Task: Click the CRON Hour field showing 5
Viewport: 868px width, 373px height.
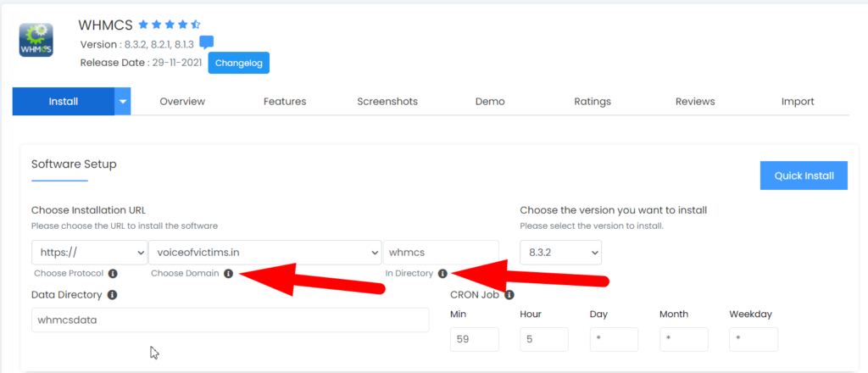Action: [544, 339]
